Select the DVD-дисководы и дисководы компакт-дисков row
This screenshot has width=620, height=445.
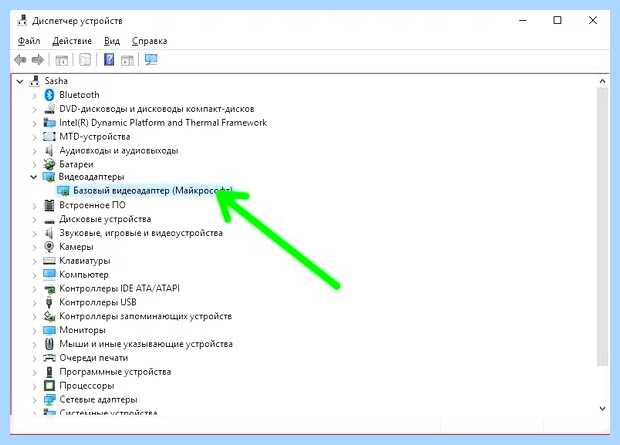coord(157,109)
